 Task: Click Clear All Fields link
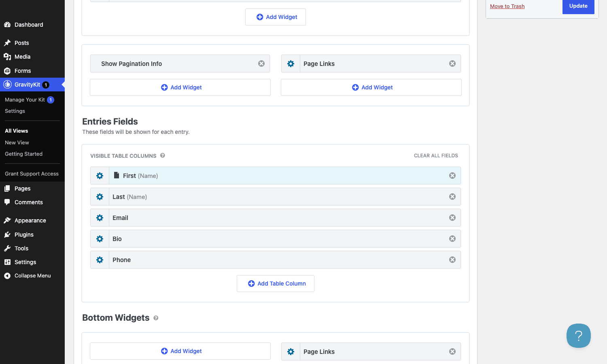(436, 155)
